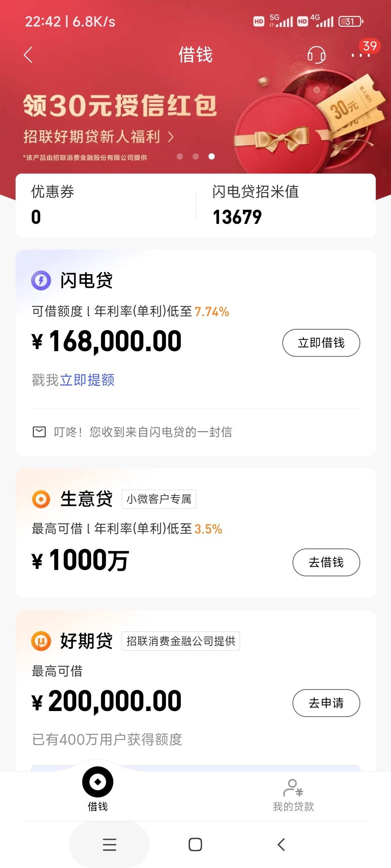The width and height of the screenshot is (391, 868).
Task: Open the 立即提额 link
Action: 87,380
